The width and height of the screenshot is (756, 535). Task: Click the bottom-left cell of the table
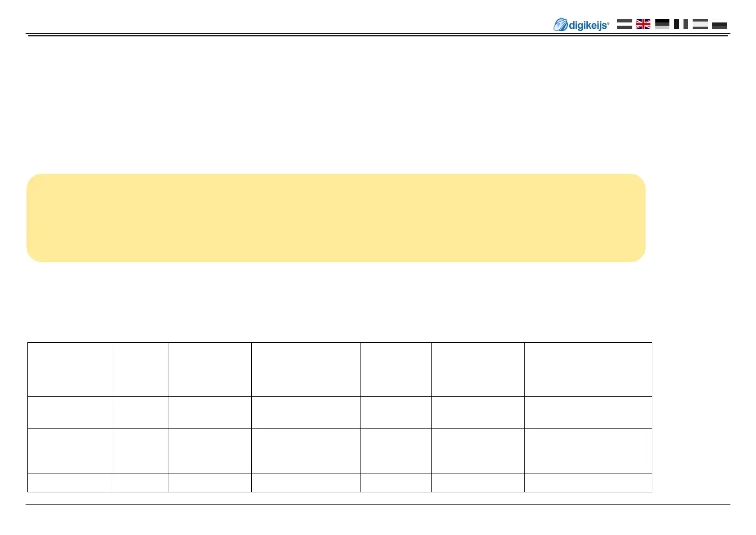70,482
